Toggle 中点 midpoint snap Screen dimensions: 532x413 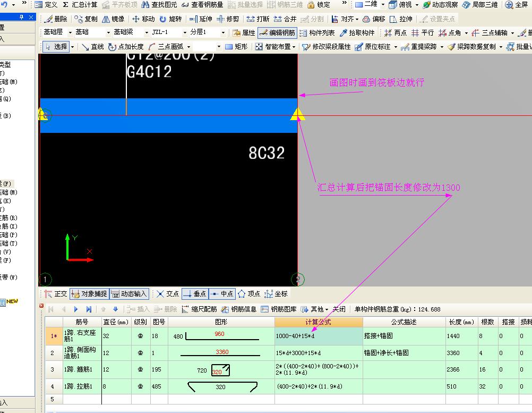222,294
